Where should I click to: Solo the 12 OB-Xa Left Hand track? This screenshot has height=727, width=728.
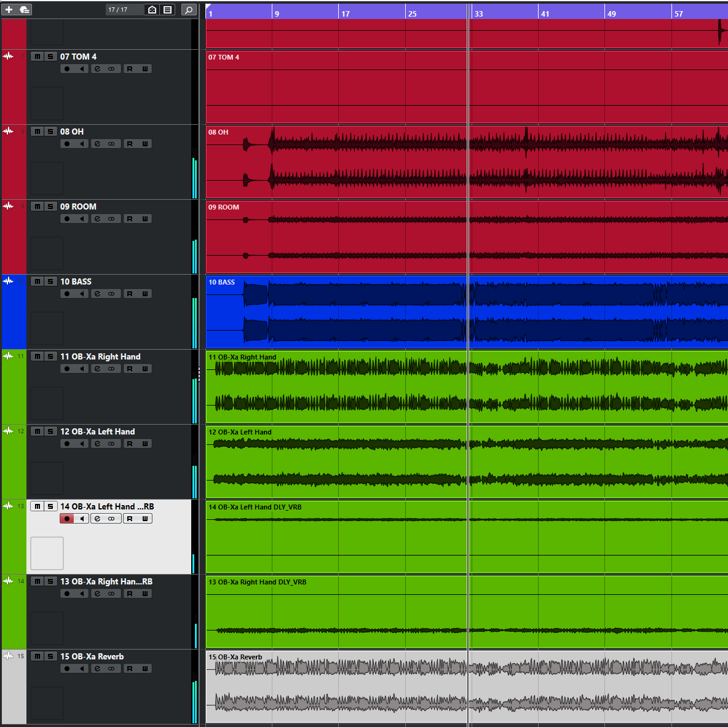(x=50, y=431)
